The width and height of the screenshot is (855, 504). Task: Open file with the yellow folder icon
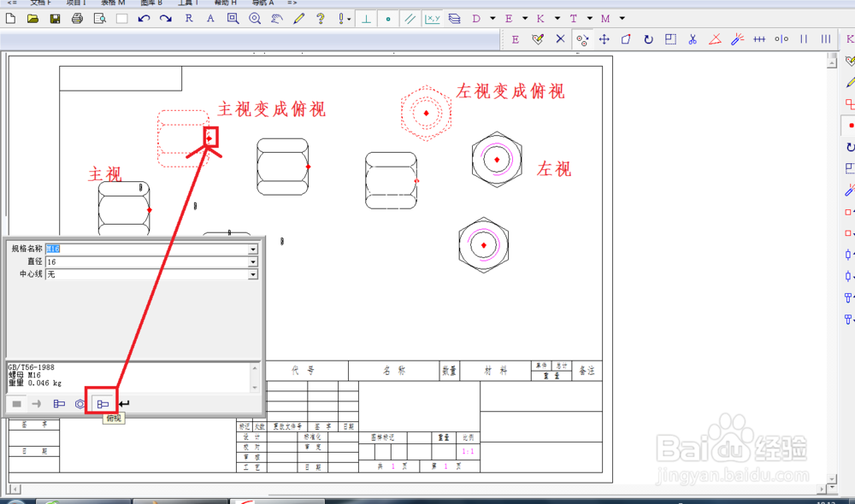point(32,19)
